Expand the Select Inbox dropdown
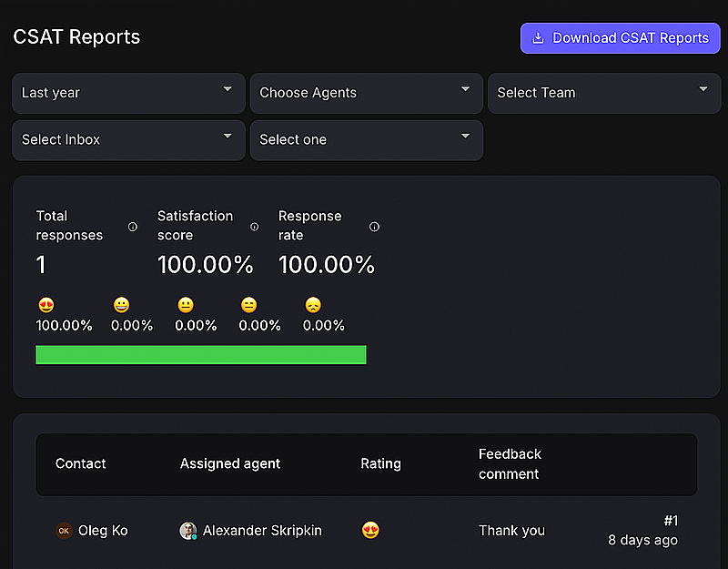 (128, 140)
